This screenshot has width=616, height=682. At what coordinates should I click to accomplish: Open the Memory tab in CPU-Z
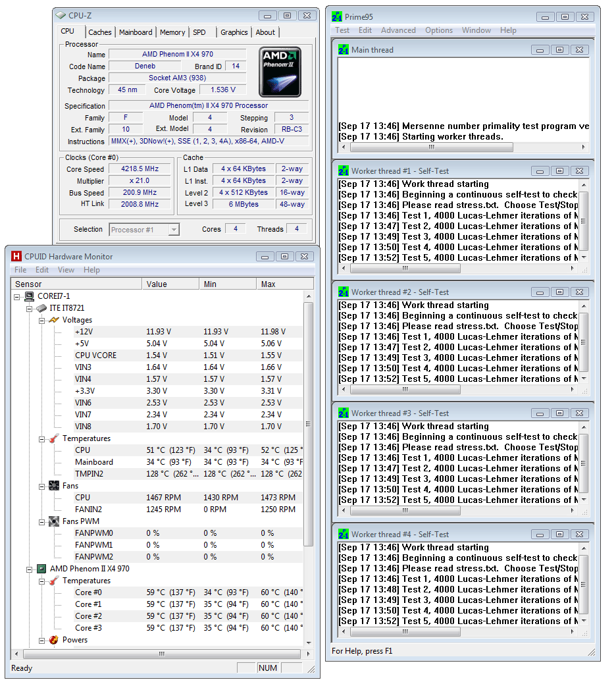tap(172, 32)
